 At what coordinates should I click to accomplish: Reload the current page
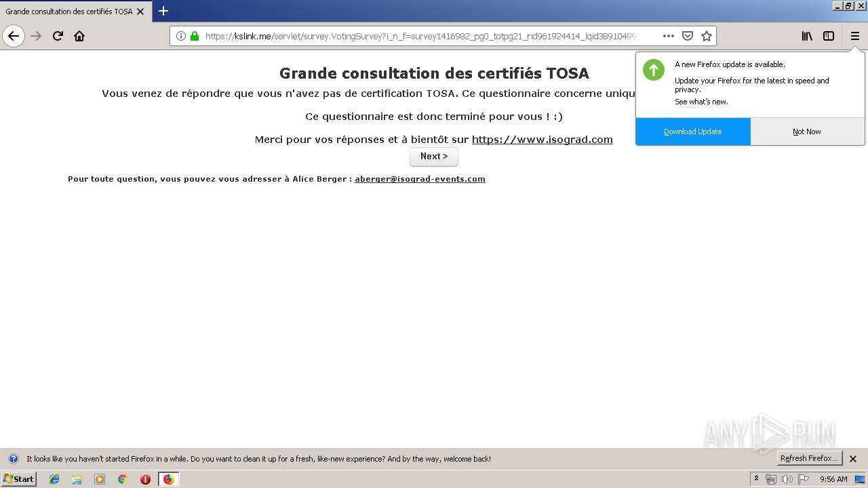pos(58,36)
